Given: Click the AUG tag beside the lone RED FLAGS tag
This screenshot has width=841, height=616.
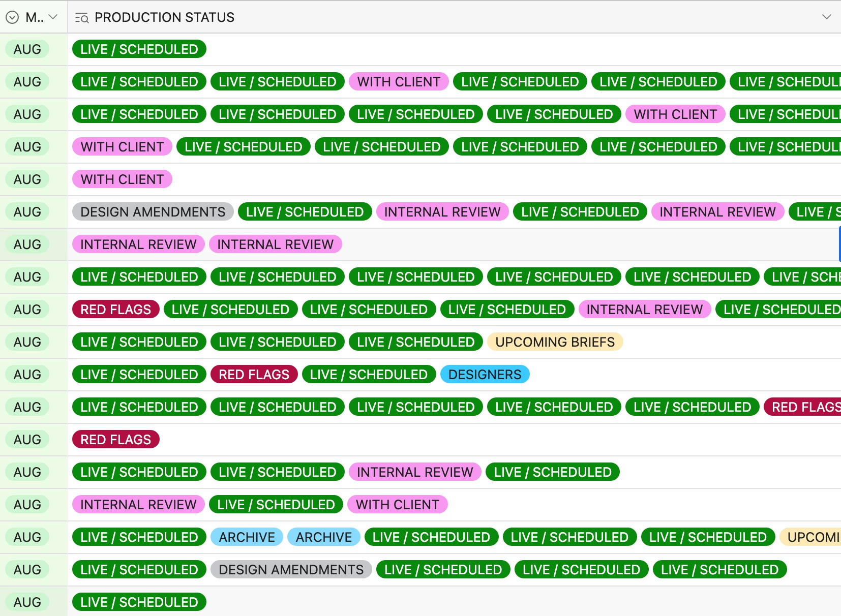Looking at the screenshot, I should 27,440.
